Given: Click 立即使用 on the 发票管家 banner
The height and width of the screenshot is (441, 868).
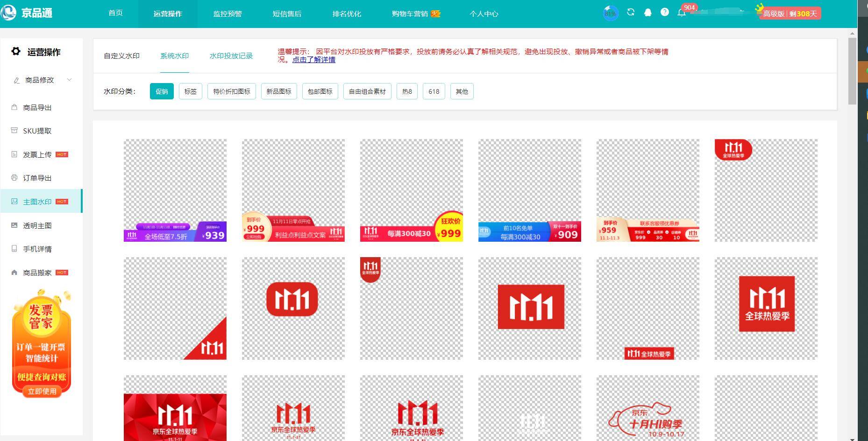Looking at the screenshot, I should point(42,392).
